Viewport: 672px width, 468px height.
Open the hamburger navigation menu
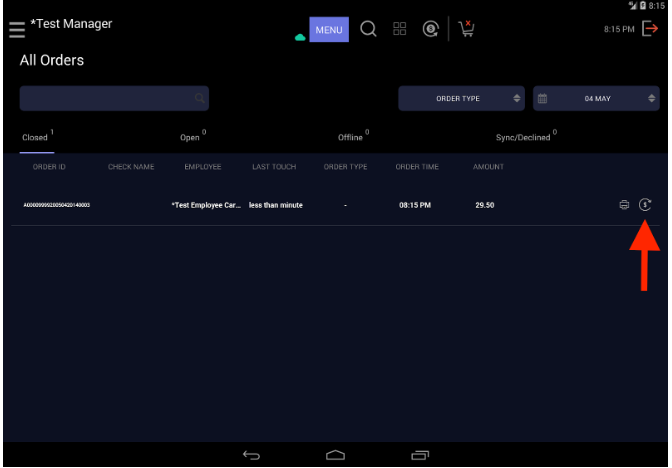[17, 30]
